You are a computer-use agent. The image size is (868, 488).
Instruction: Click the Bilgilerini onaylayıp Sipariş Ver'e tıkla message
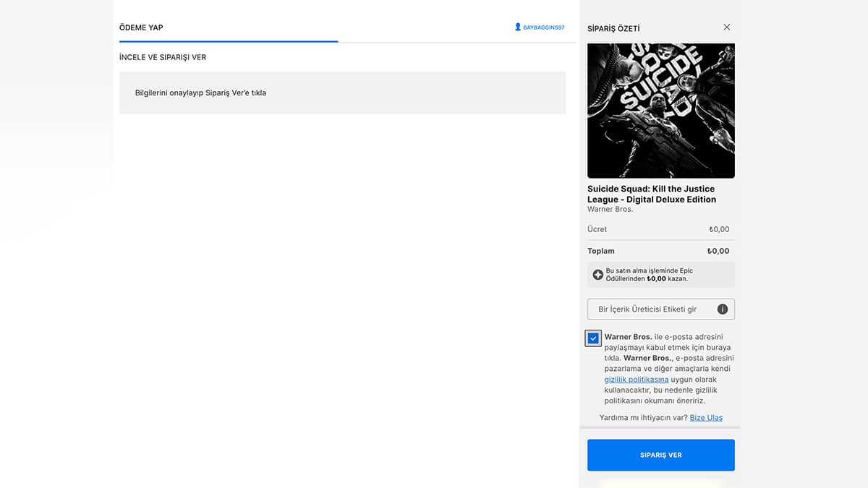[x=200, y=93]
